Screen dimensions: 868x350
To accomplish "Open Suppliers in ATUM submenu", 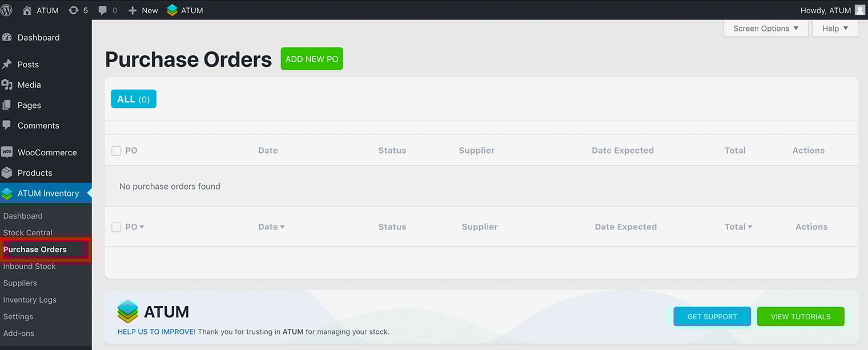I will click(20, 283).
